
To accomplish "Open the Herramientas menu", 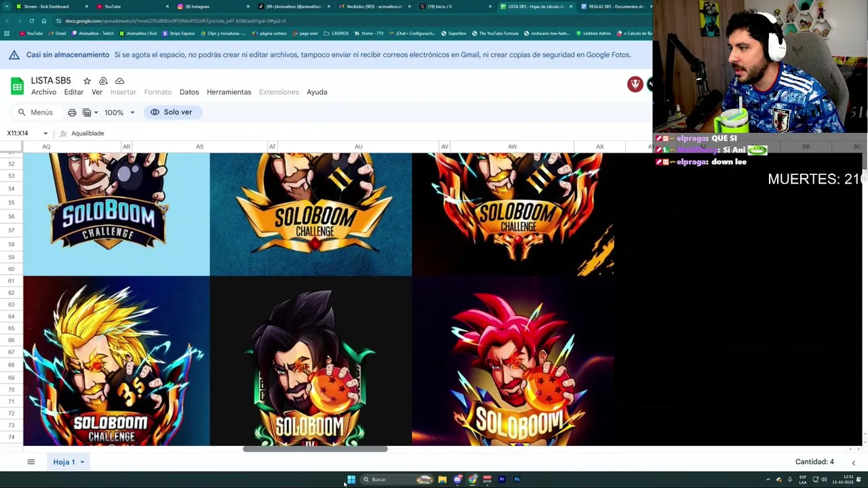I will (229, 92).
